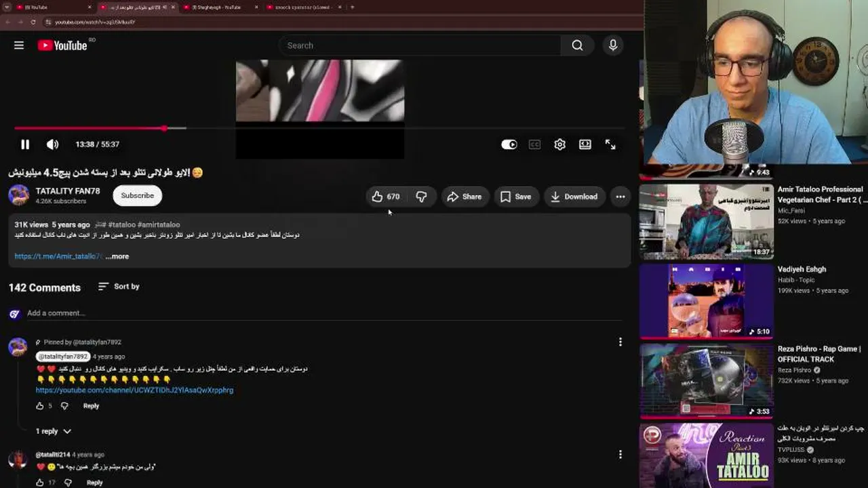Open the YouTube guide hamburger menu
The width and height of the screenshot is (868, 488).
(x=19, y=45)
